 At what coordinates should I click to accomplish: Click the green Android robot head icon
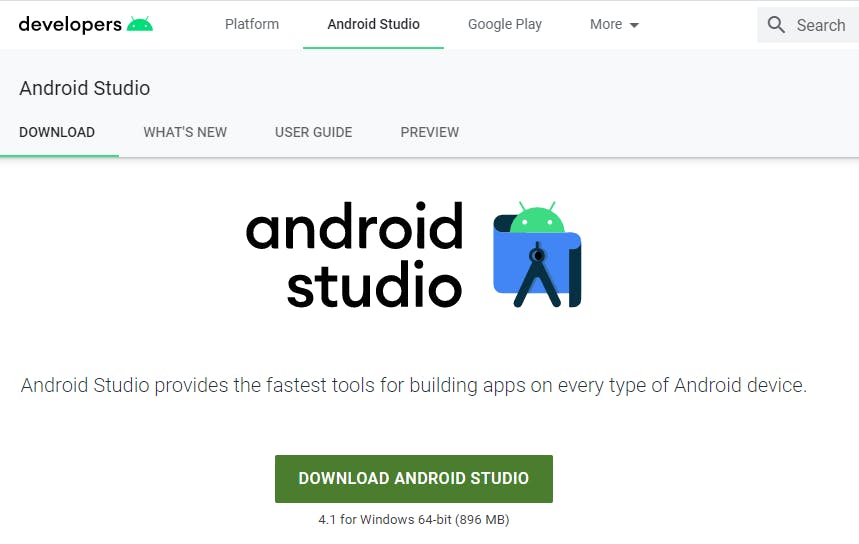[140, 24]
